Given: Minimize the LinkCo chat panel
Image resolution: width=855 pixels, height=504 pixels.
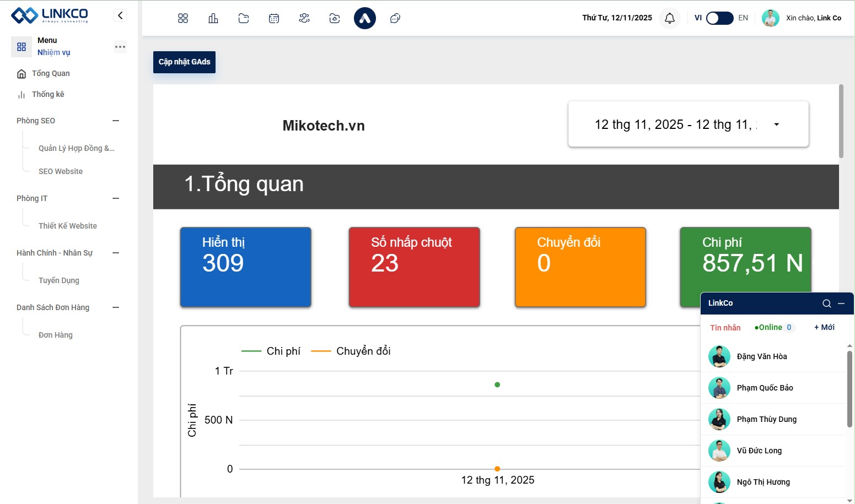Looking at the screenshot, I should pyautogui.click(x=841, y=304).
